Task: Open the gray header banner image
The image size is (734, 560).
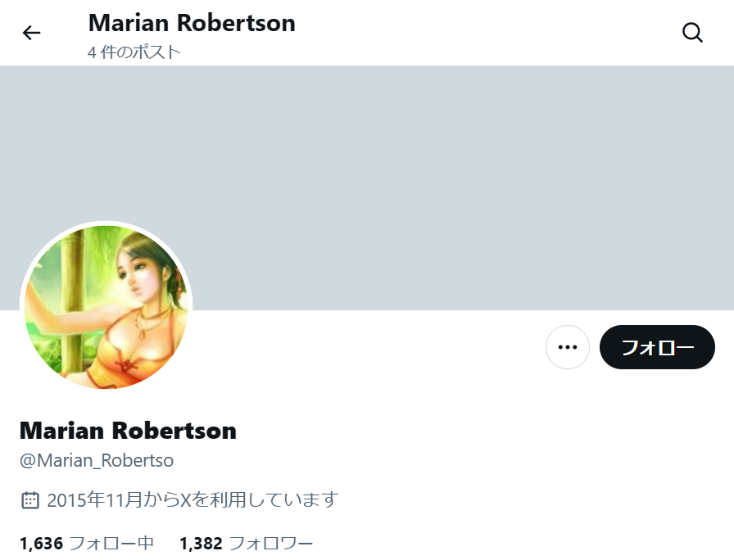Action: tap(367, 187)
